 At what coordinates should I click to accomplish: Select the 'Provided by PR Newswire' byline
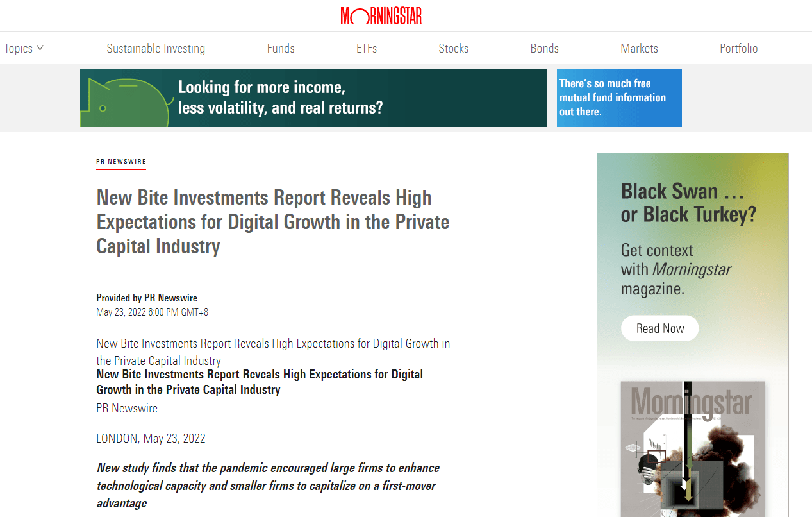click(x=147, y=298)
